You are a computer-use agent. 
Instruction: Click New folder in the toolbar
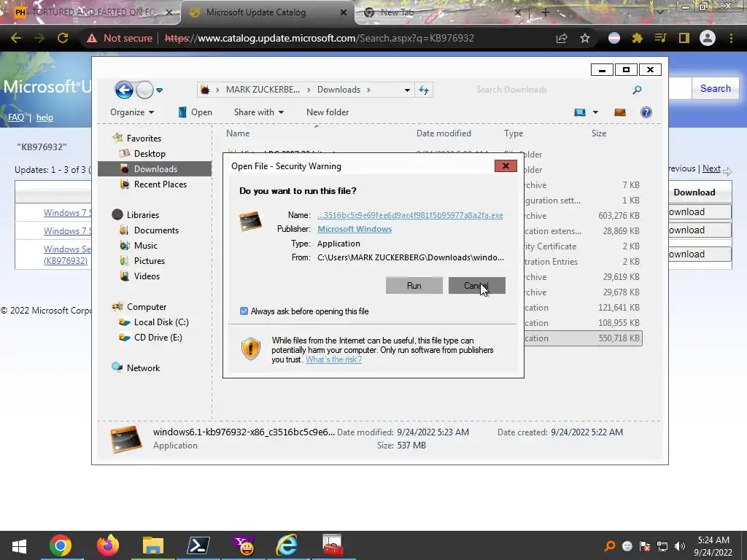pos(328,112)
